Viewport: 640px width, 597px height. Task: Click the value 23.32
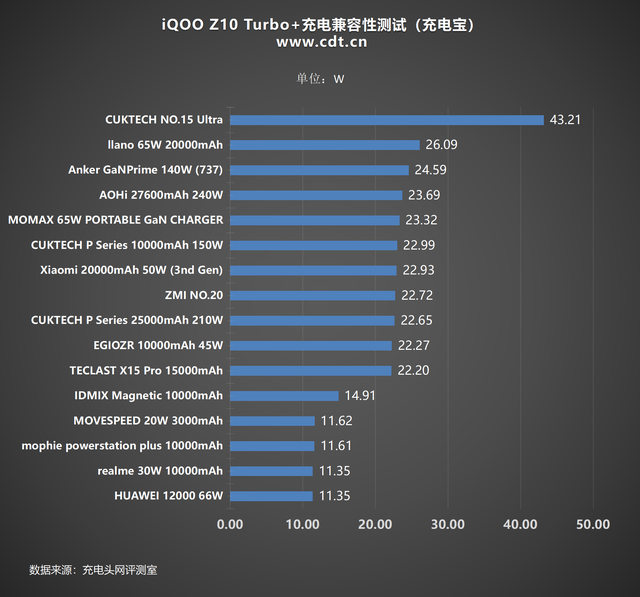[x=421, y=220]
